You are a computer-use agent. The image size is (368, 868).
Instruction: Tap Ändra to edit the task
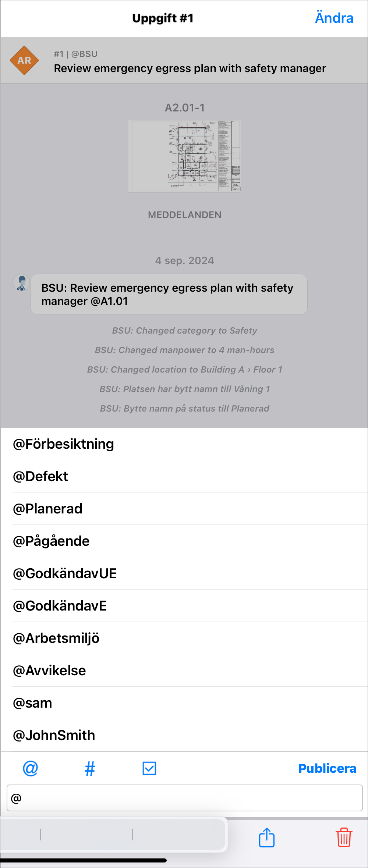point(334,18)
